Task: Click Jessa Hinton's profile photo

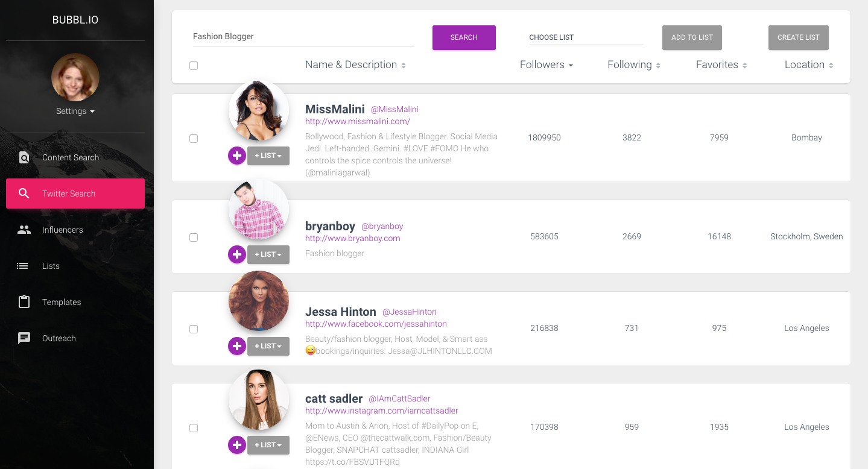Action: 259,300
